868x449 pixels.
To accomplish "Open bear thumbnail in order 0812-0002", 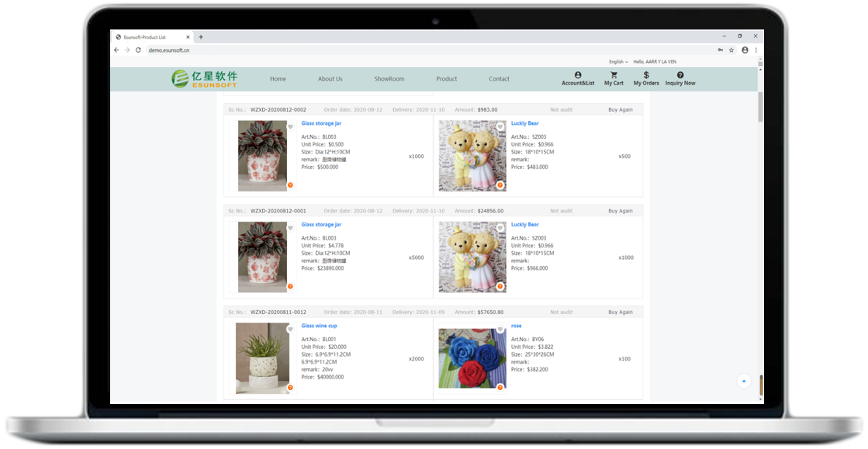I will [472, 156].
